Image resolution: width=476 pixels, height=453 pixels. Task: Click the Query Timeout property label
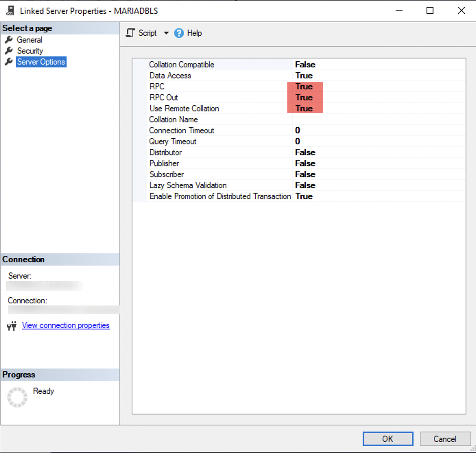(x=172, y=141)
